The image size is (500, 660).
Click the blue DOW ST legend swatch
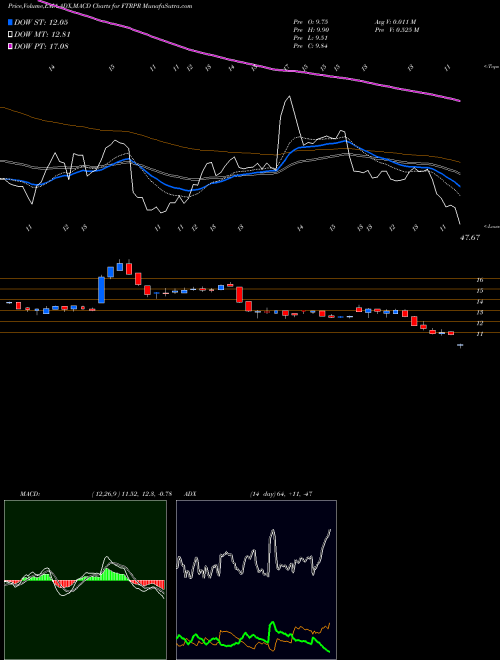10,22
